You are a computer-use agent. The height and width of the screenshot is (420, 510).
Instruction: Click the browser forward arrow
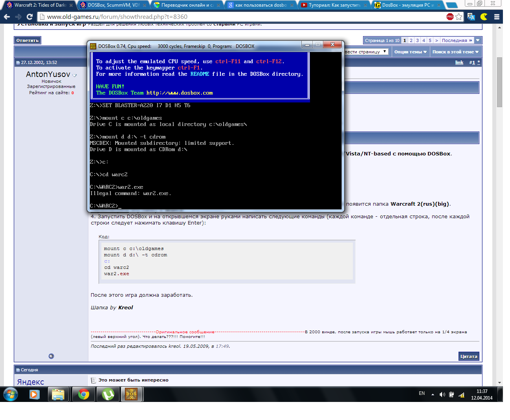[x=18, y=17]
